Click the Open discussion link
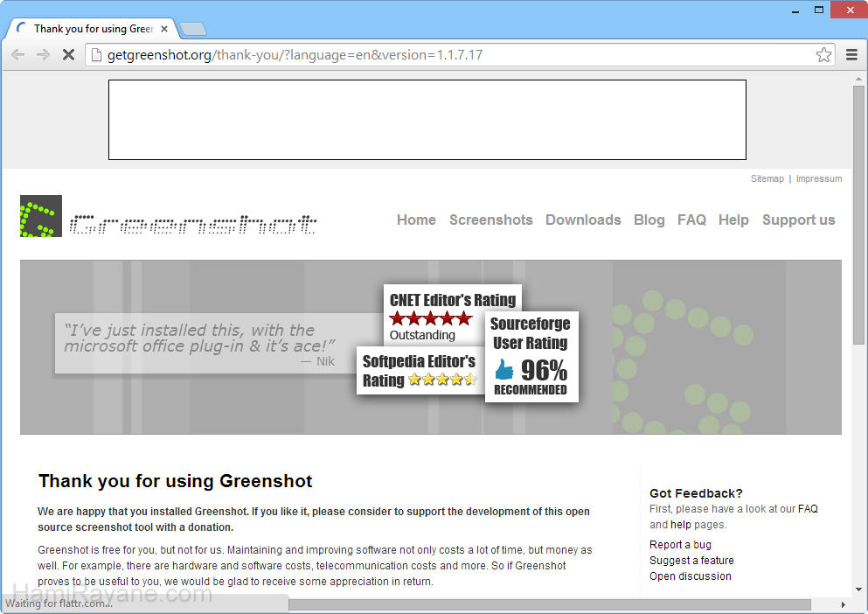868x614 pixels. (691, 576)
